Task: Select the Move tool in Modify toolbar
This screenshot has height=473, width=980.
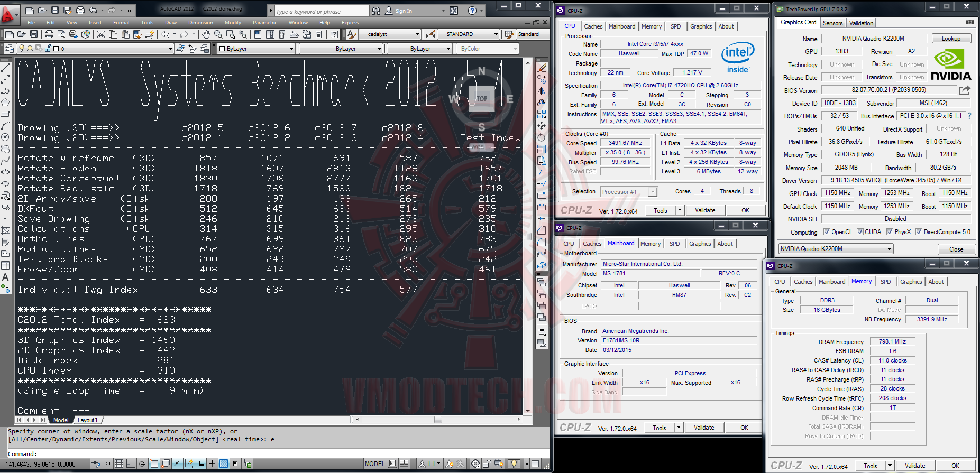Action: tap(542, 126)
